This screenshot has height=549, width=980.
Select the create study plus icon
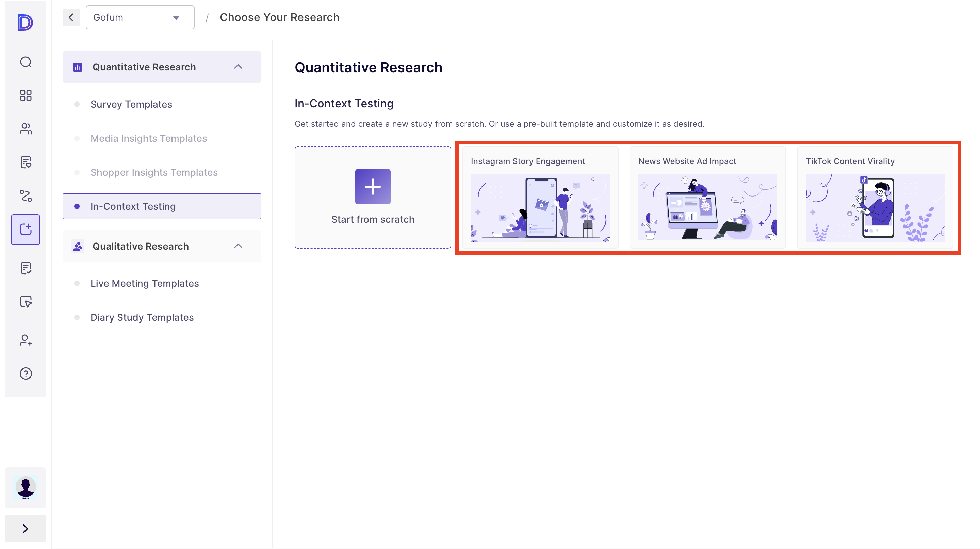(x=26, y=229)
